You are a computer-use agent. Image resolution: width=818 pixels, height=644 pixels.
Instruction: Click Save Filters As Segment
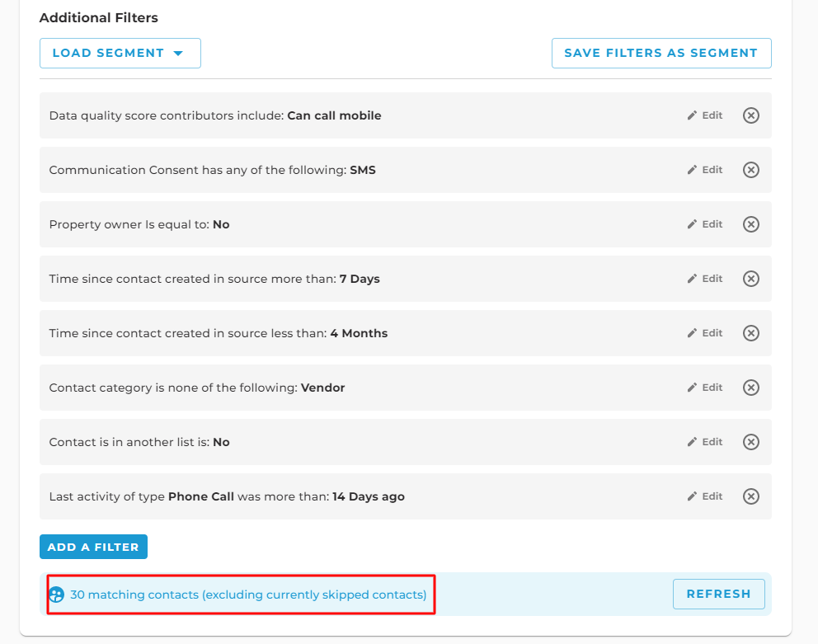point(661,54)
